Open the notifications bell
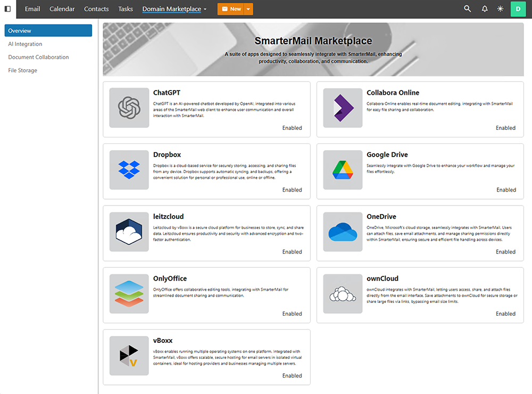532x394 pixels. point(485,9)
